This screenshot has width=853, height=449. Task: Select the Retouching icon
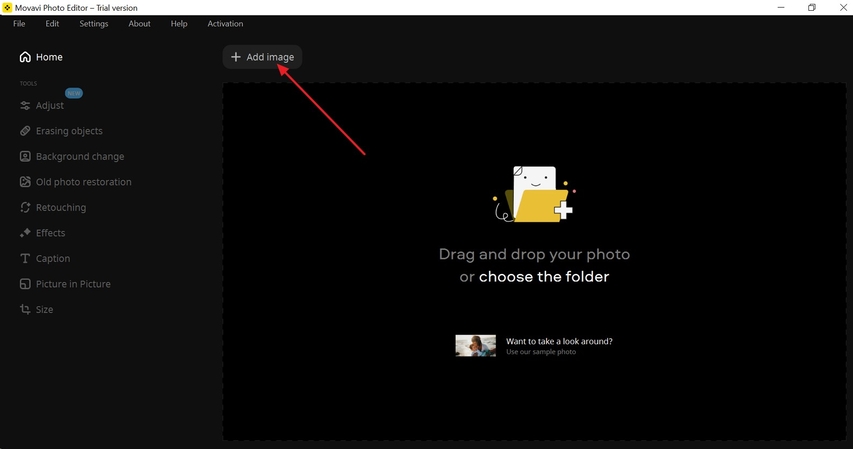coord(25,207)
